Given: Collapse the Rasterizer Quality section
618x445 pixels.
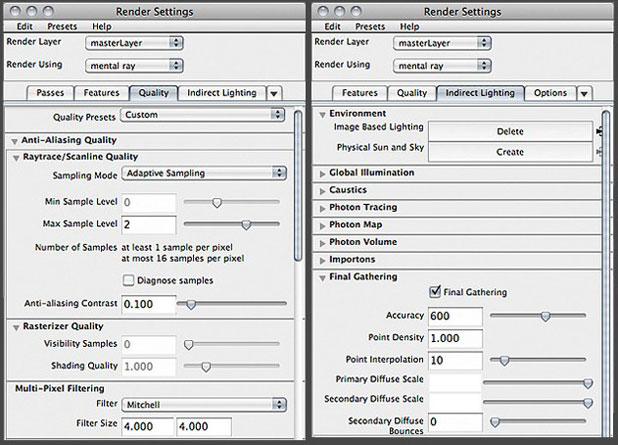Looking at the screenshot, I should click(x=15, y=326).
